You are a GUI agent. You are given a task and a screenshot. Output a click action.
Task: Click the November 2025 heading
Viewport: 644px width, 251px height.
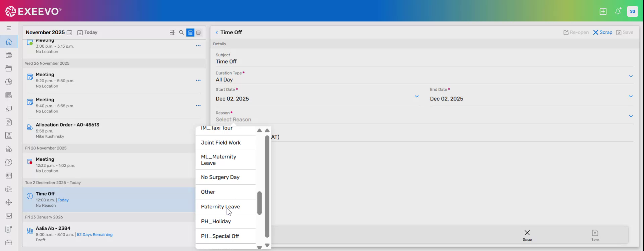point(45,33)
